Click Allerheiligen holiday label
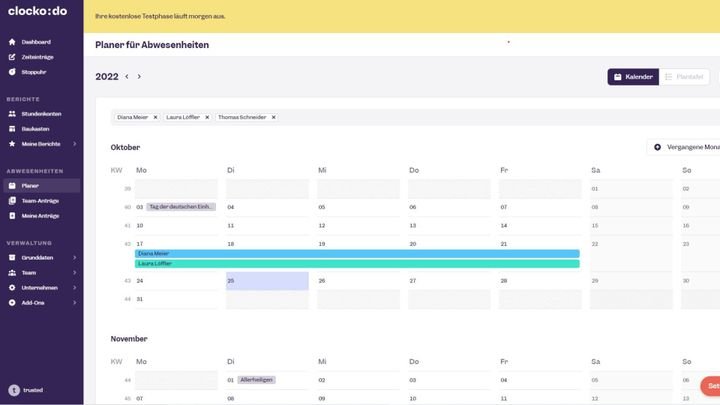The width and height of the screenshot is (720, 405). pos(257,380)
